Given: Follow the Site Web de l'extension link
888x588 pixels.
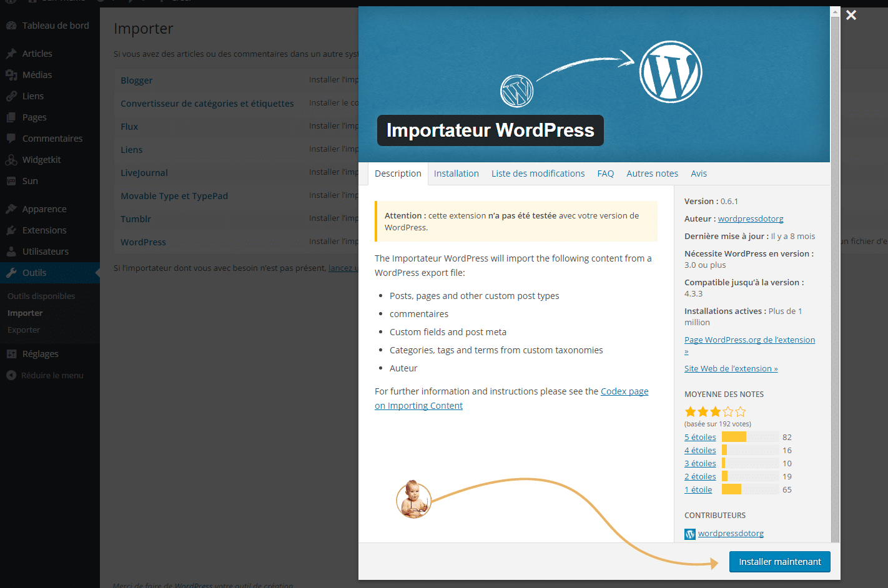Looking at the screenshot, I should (731, 368).
